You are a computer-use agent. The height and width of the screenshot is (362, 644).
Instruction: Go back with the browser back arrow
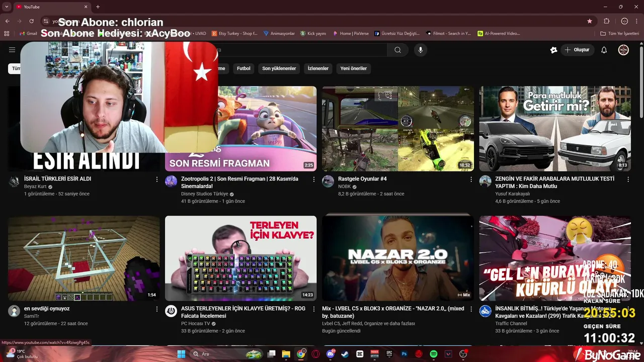7,21
